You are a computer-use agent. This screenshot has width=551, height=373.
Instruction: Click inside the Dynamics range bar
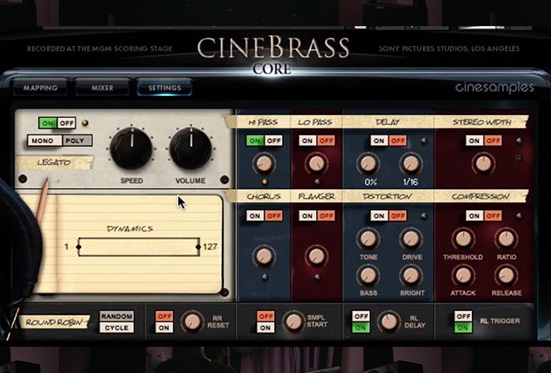click(138, 247)
